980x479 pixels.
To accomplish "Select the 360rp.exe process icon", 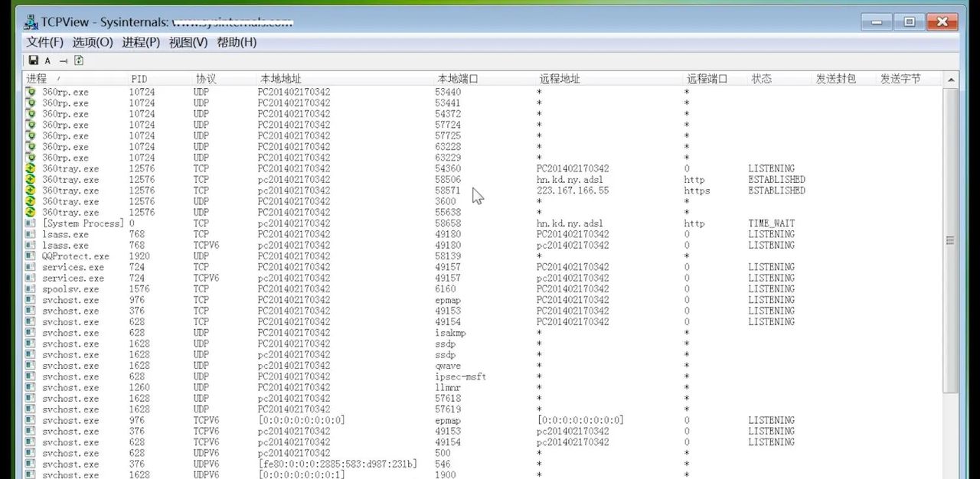I will [30, 92].
